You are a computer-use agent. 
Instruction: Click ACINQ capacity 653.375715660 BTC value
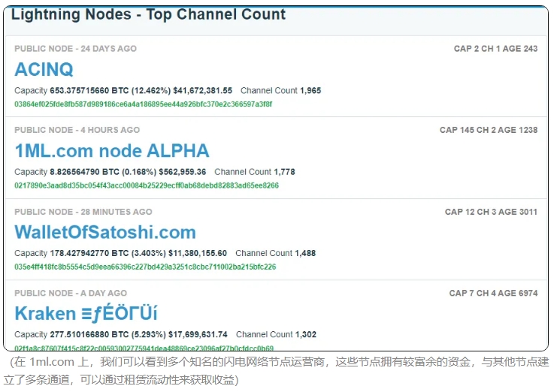point(89,91)
